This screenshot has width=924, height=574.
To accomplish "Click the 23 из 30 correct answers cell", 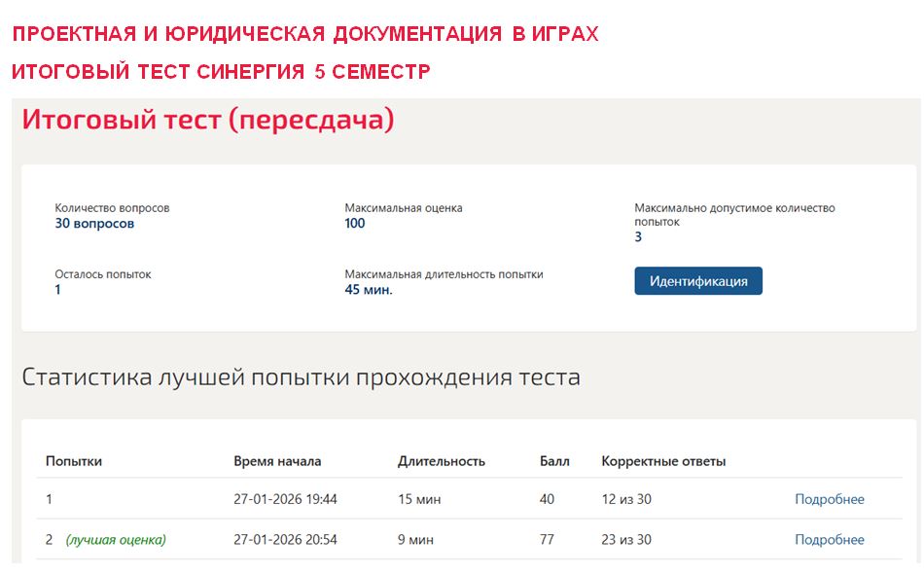I will (x=626, y=539).
